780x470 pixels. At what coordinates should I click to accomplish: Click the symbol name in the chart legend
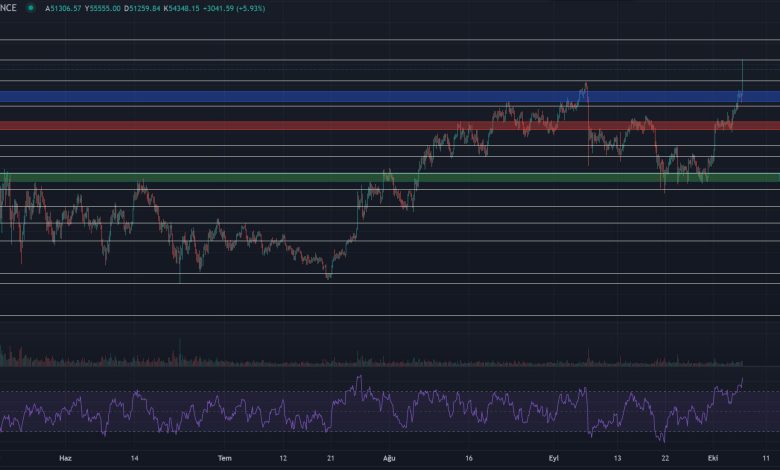[9, 8]
